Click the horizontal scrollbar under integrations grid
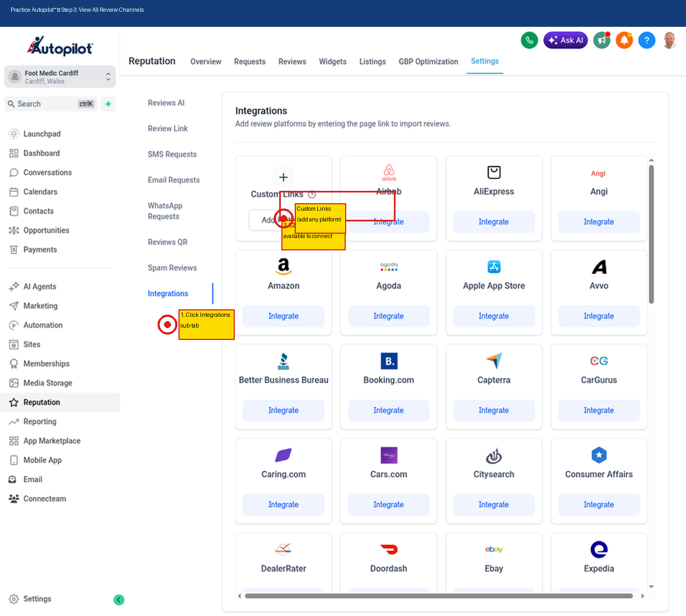 439,596
